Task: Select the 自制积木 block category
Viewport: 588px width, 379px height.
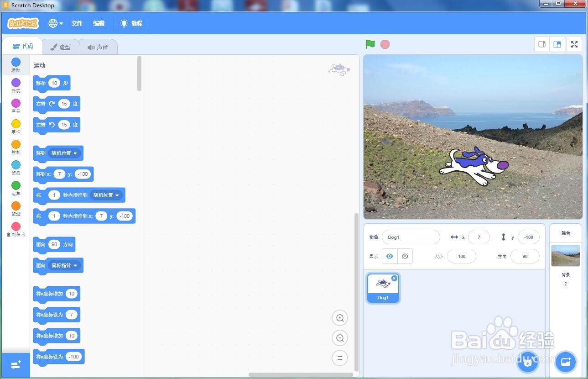Action: (16, 229)
